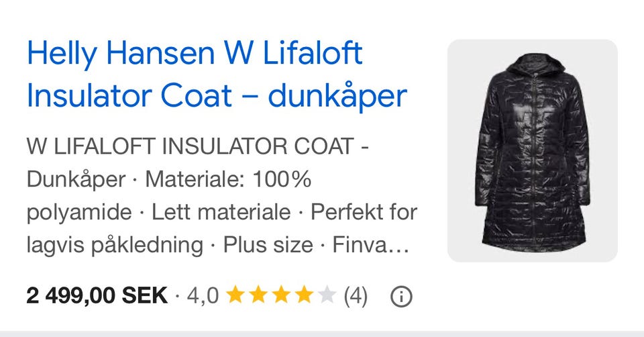The height and width of the screenshot is (337, 644).
Task: Click the 'polyamide' word in the description
Action: [79, 213]
